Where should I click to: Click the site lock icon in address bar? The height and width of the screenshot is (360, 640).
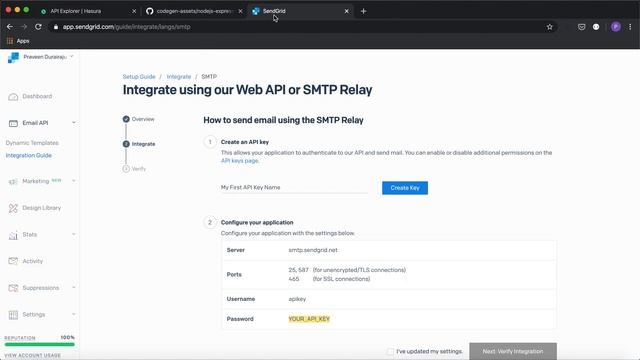[x=56, y=27]
